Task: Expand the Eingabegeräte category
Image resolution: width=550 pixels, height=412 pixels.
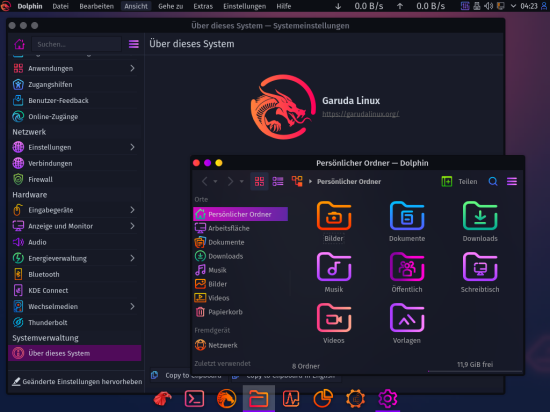Action: 132,210
